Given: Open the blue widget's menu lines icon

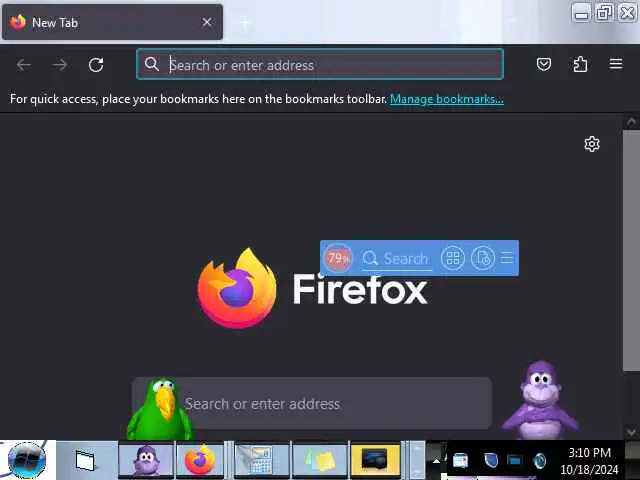Looking at the screenshot, I should click(x=507, y=258).
